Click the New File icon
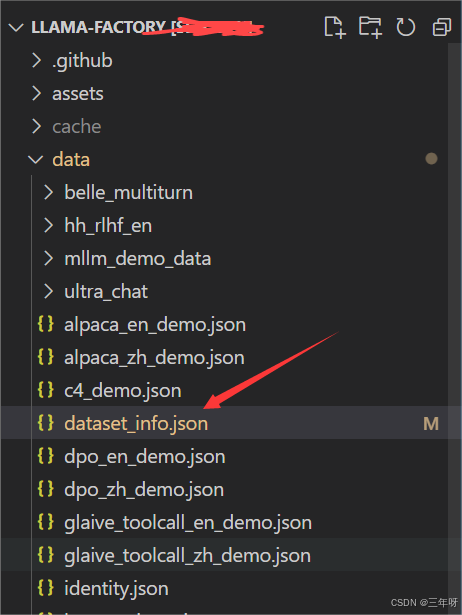Image resolution: width=462 pixels, height=615 pixels. [x=335, y=27]
